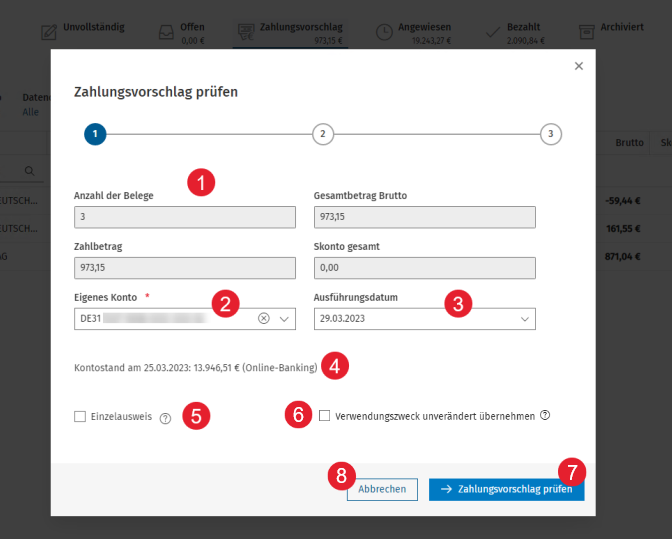Image resolution: width=672 pixels, height=539 pixels.
Task: Tick Verwendungszweck unverändert übernehmen checkbox
Action: click(x=324, y=416)
